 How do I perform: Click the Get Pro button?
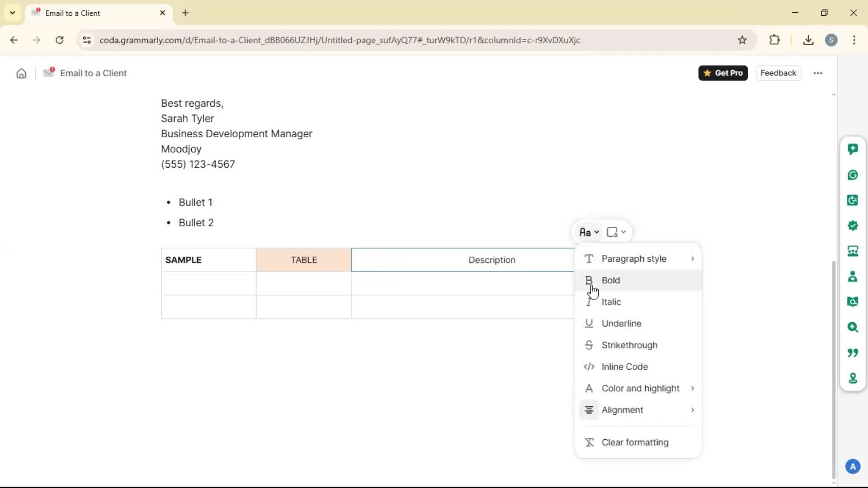723,73
